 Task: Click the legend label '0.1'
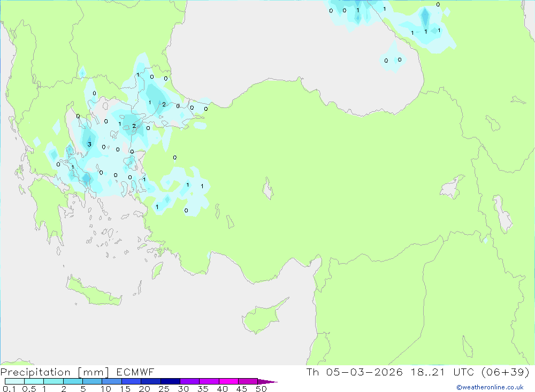(9, 389)
